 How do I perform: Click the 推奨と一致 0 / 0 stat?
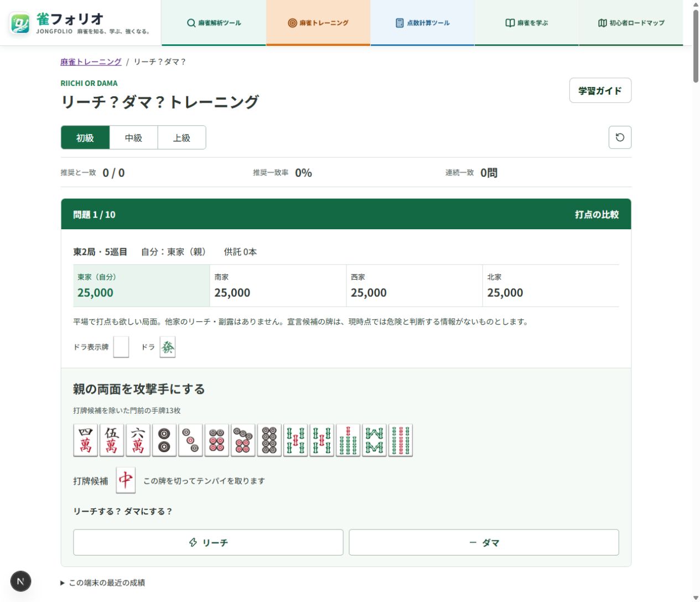tap(93, 173)
